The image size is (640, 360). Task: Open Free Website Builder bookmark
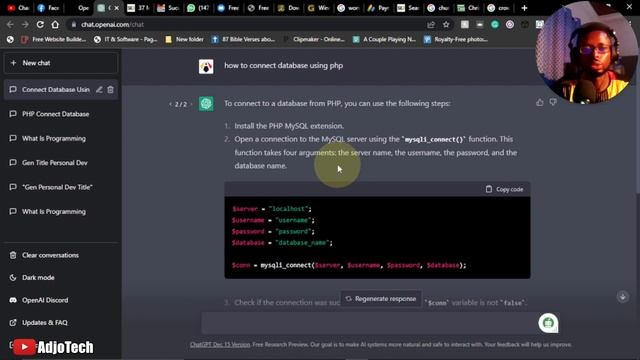pos(53,40)
